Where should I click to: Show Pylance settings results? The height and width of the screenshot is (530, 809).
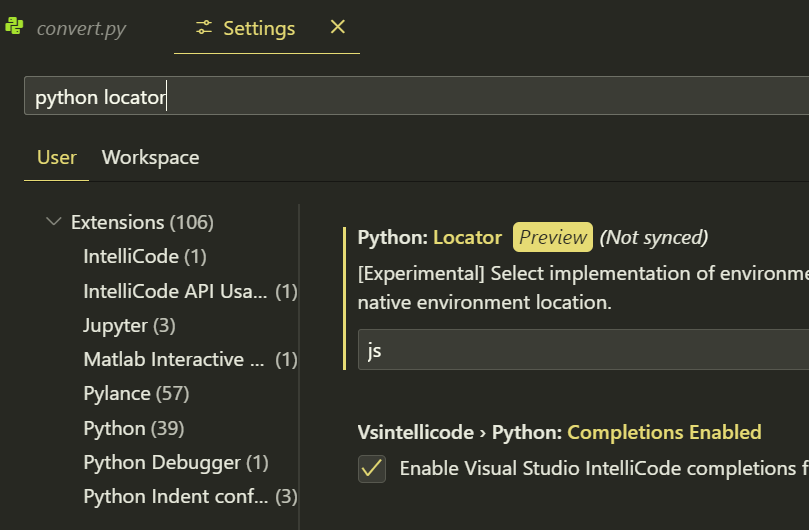(136, 393)
